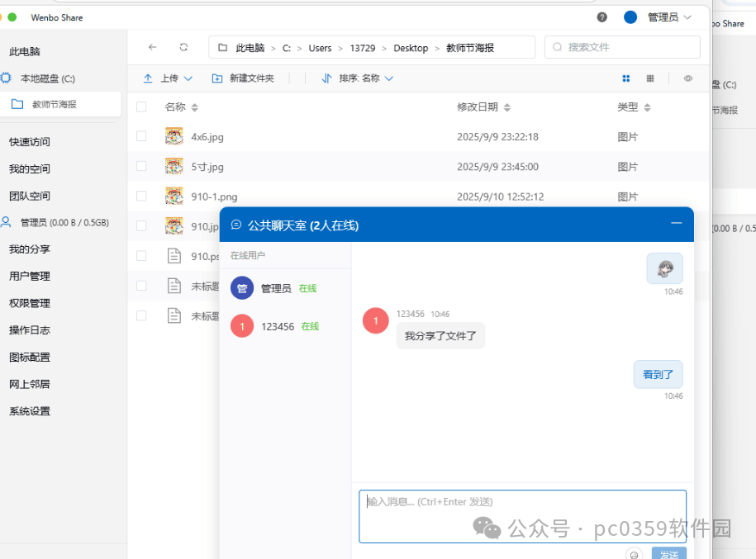Go to 操作日志 in sidebar
756x559 pixels.
point(30,330)
